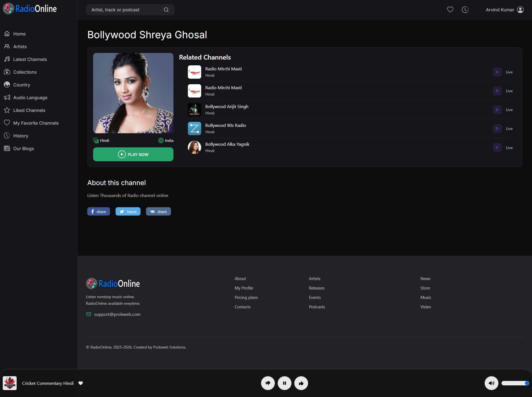This screenshot has width=532, height=397.
Task: Play Bollywood Alka Yagnik channel
Action: [497, 147]
